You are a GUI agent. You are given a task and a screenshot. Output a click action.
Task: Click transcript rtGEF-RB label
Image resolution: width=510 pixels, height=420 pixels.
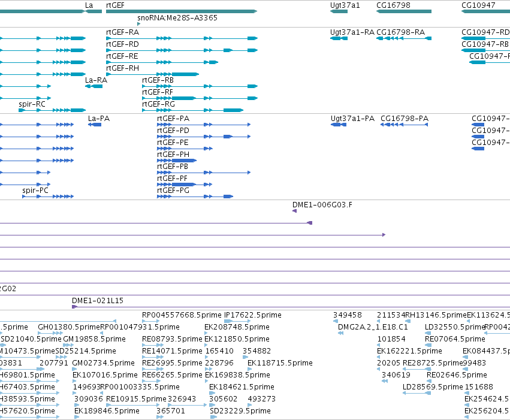158,80
